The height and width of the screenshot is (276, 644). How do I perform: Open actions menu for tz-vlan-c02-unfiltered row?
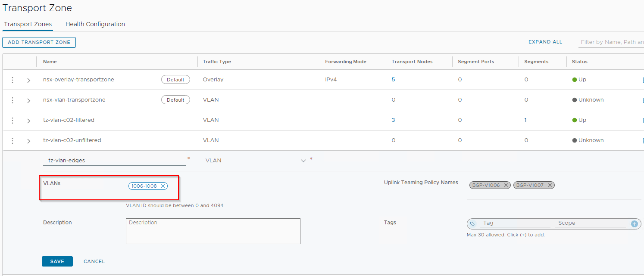coord(13,141)
